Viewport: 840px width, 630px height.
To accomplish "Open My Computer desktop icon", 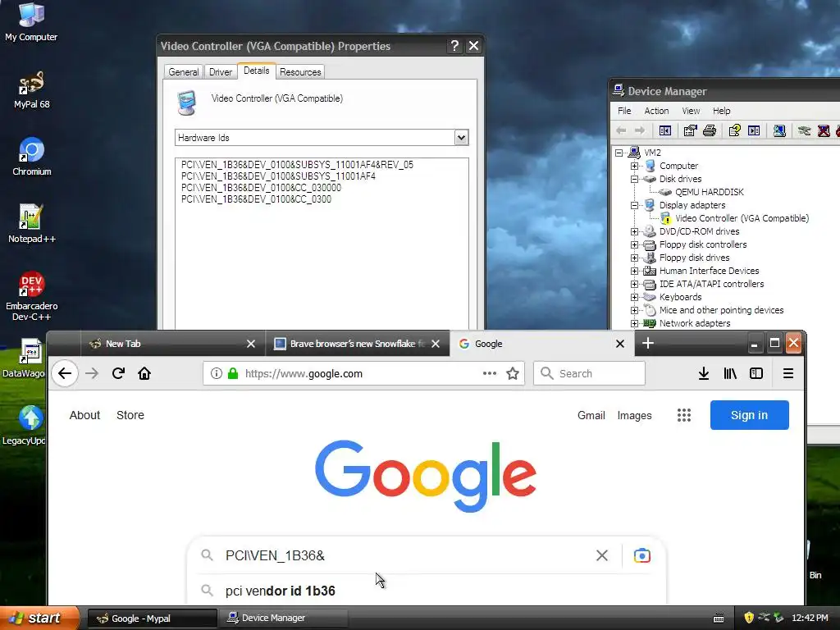I will pos(31,22).
